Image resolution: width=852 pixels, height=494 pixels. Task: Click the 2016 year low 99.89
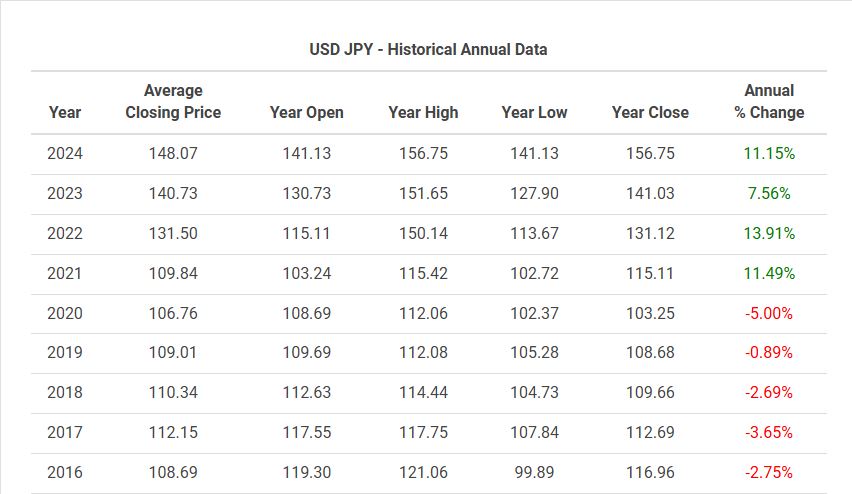(x=534, y=472)
